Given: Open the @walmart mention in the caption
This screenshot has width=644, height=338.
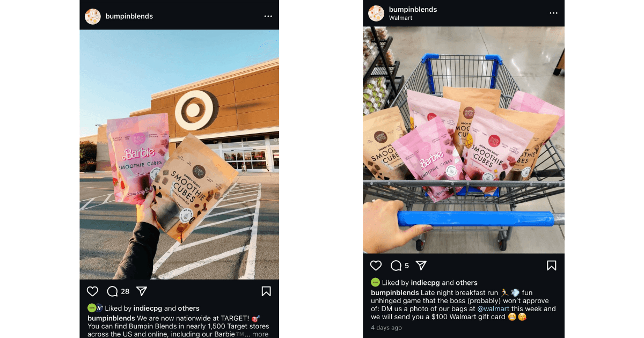Looking at the screenshot, I should click(493, 308).
